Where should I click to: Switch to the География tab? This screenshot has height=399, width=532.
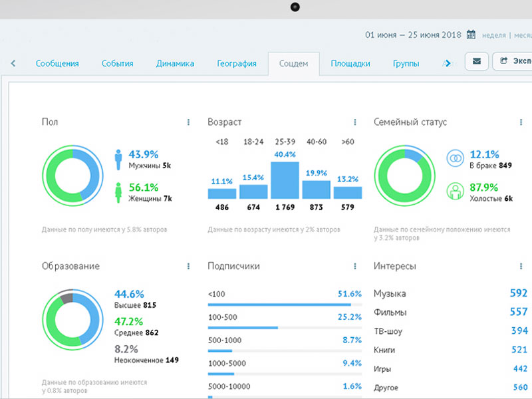pos(236,64)
